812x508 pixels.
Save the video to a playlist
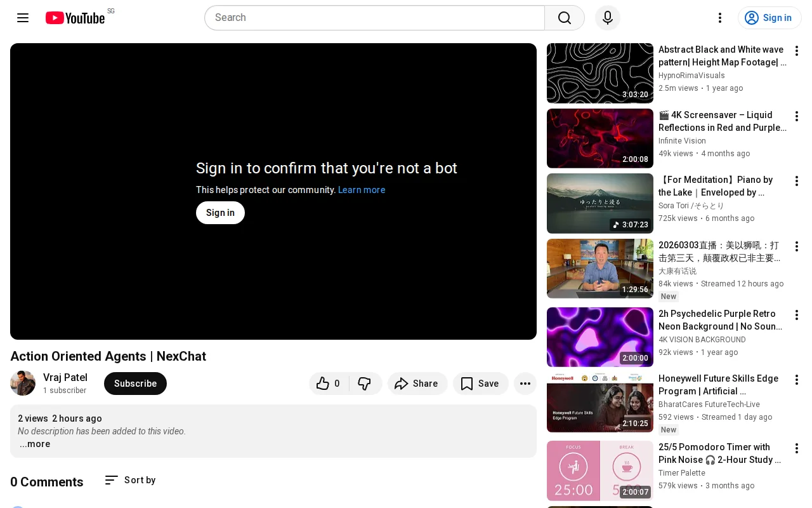point(480,384)
